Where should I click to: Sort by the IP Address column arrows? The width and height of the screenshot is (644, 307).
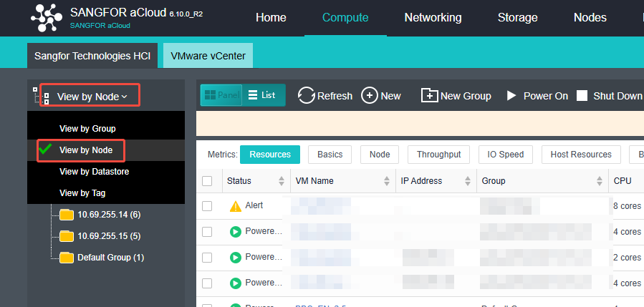pos(467,181)
